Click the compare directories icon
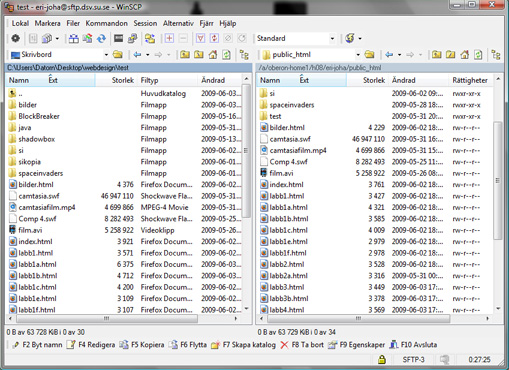 click(74, 38)
